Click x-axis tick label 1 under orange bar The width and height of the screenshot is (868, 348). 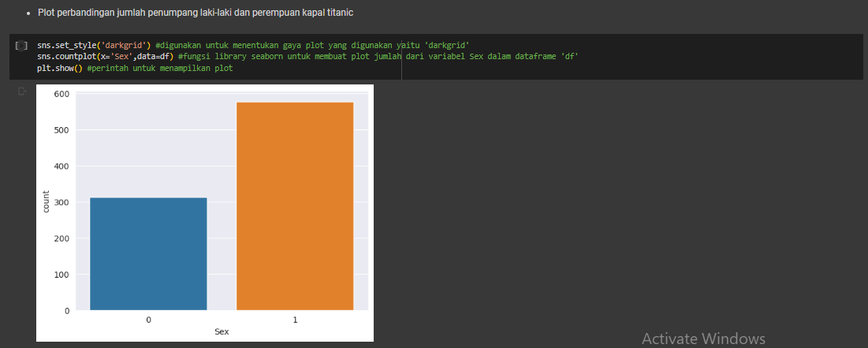coord(295,320)
